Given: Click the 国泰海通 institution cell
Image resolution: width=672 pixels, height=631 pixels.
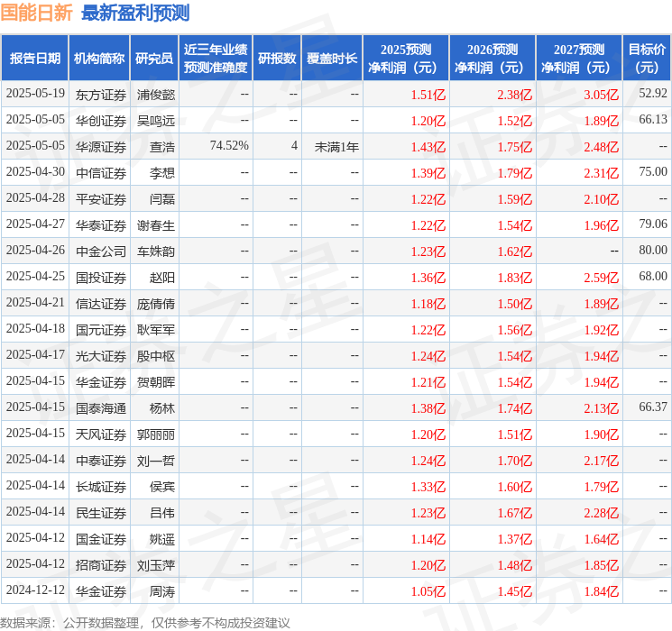Looking at the screenshot, I should coord(101,408).
